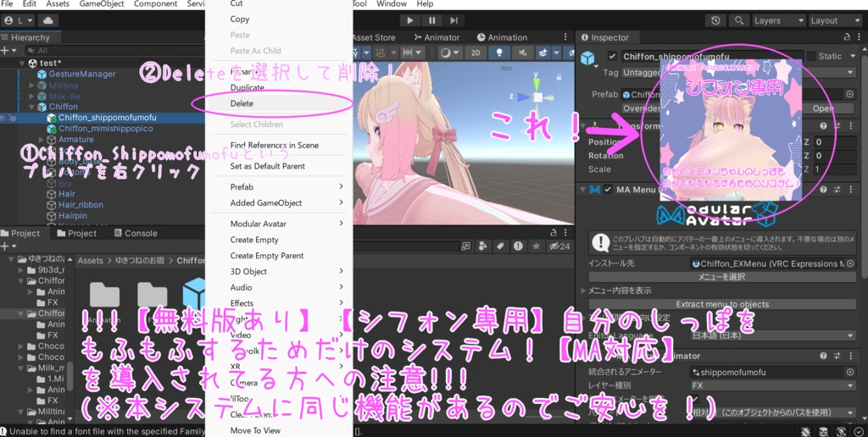The image size is (868, 437).
Task: Open the レイヤー種別 FX dropdown
Action: coord(773,385)
